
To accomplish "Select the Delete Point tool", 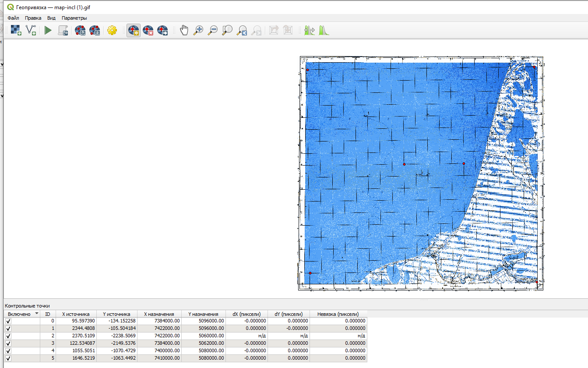I will click(x=148, y=30).
